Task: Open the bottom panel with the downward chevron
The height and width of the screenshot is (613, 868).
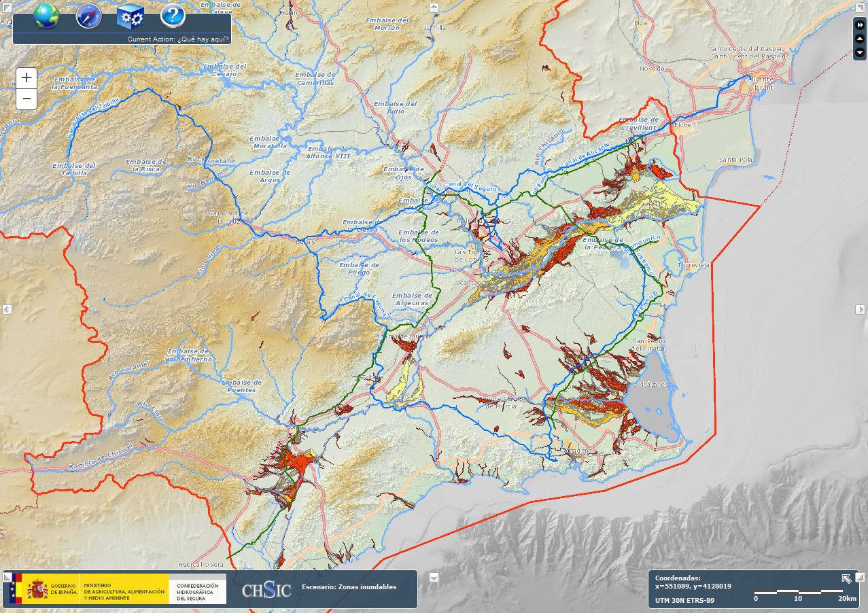Action: 432,578
